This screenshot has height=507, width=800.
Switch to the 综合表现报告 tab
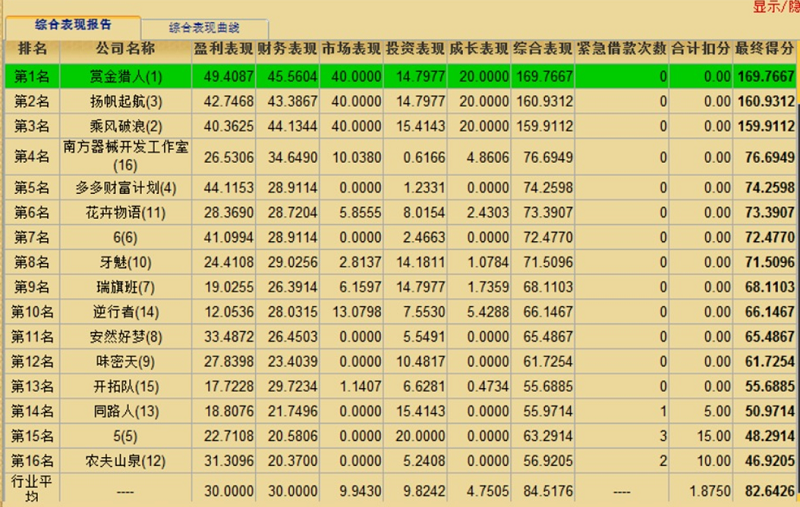[73, 24]
